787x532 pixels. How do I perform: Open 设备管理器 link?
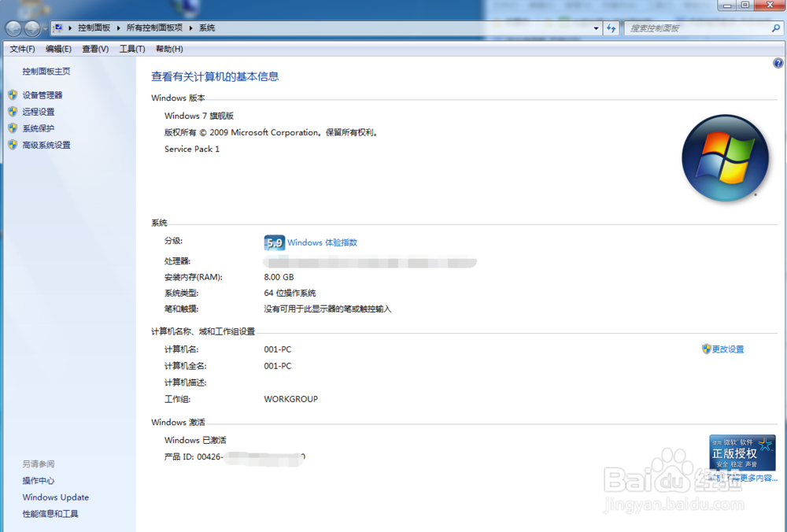click(x=42, y=95)
